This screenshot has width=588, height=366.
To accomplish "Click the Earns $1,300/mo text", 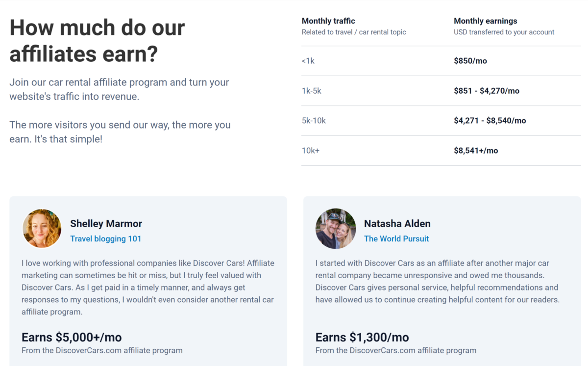I will click(x=362, y=338).
